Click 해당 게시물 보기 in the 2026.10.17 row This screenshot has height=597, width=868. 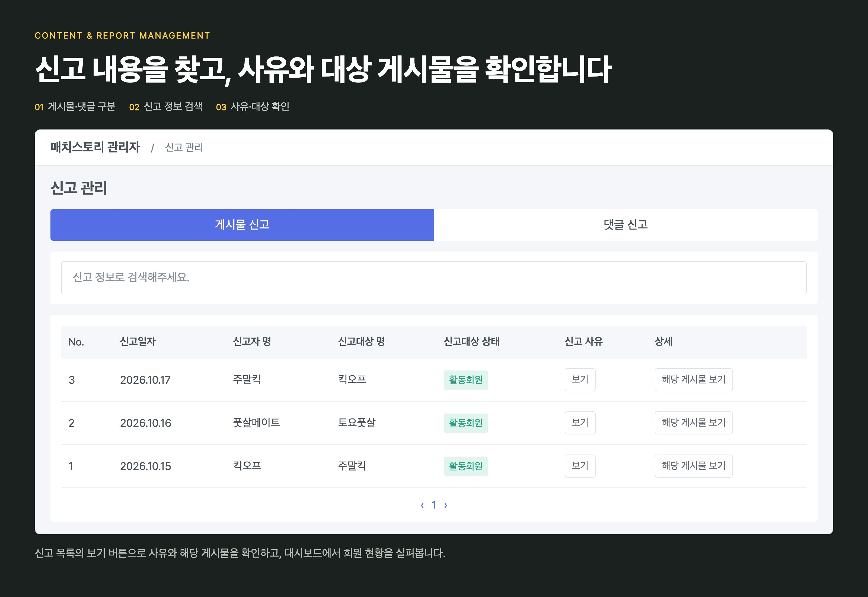(693, 380)
